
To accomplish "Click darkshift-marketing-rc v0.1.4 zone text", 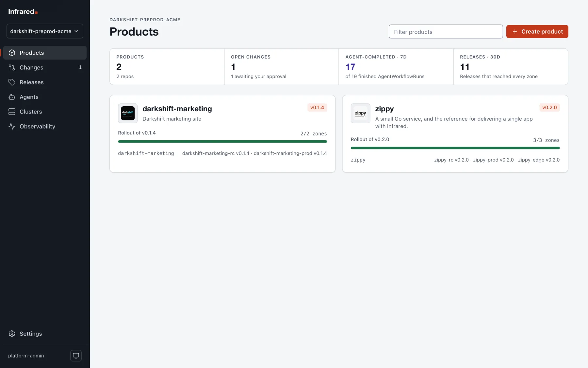I will coord(216,153).
